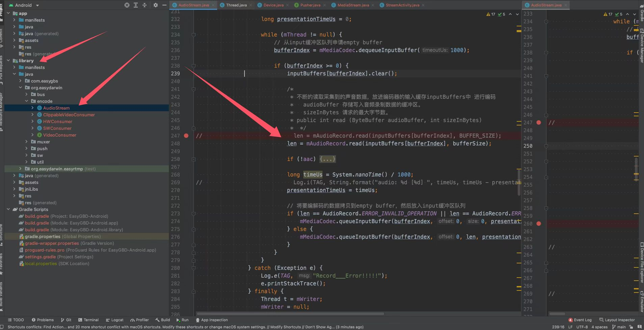Toggle the Device Manager side panel
This screenshot has height=330, width=644.
[x=642, y=46]
